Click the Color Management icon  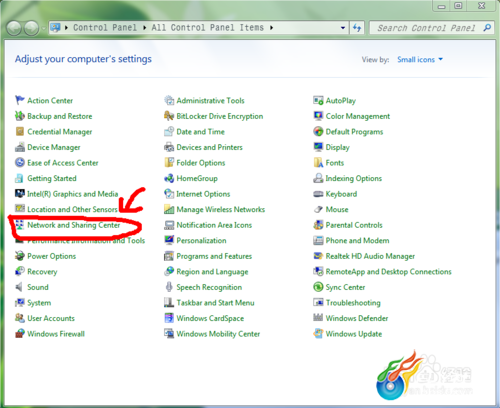pos(318,116)
